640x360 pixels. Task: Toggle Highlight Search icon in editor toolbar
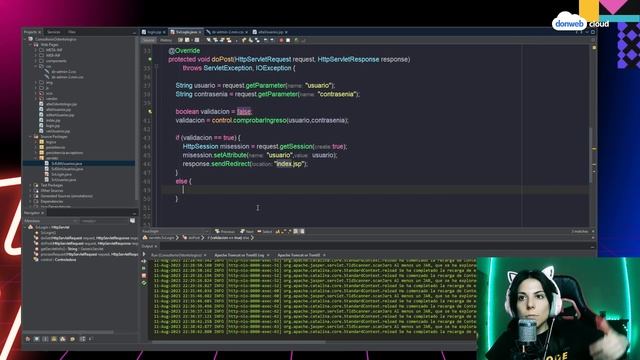[x=229, y=40]
